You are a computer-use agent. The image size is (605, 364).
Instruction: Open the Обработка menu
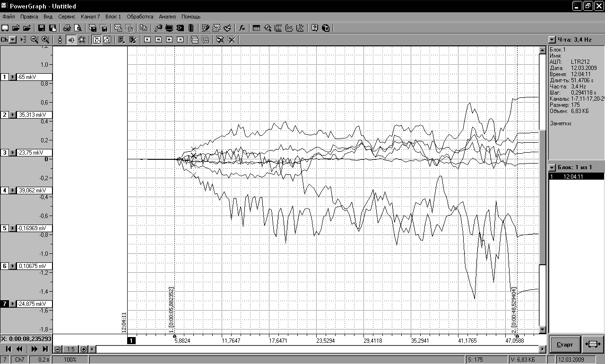pyautogui.click(x=140, y=17)
